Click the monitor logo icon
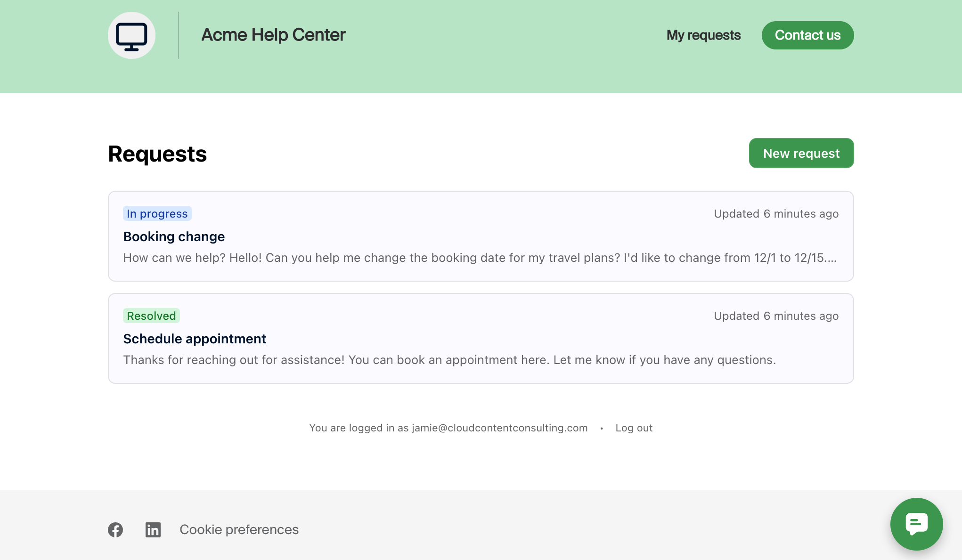The height and width of the screenshot is (560, 962). (x=131, y=35)
